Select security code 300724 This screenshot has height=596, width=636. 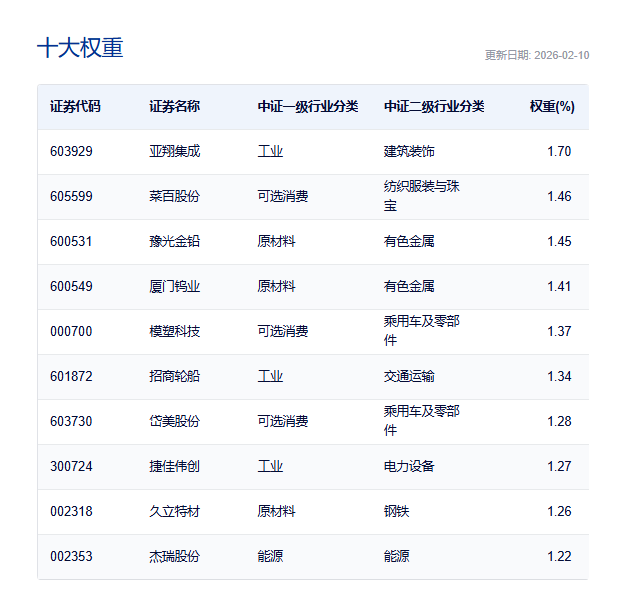71,467
